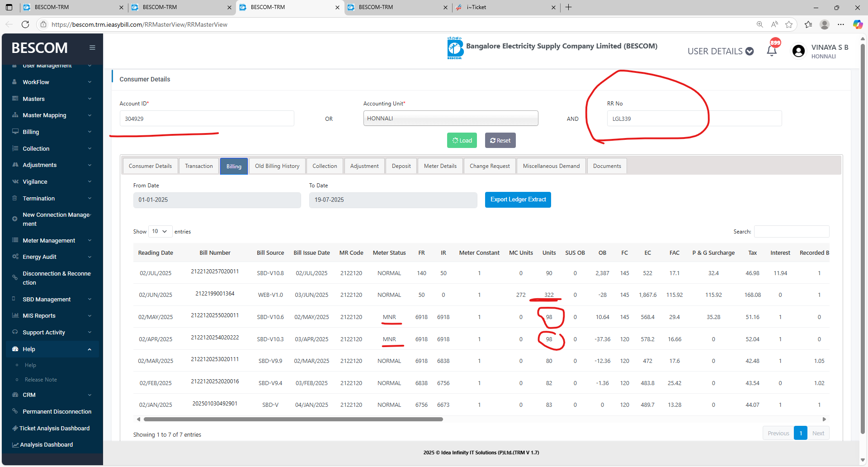Open the notifications bell icon
Screen dimensions: 868x467
pyautogui.click(x=772, y=51)
